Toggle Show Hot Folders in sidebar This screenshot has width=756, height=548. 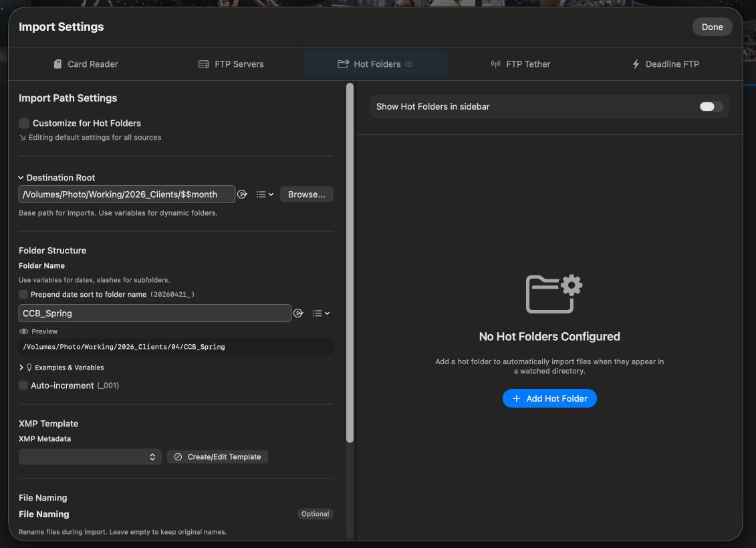[x=711, y=106]
